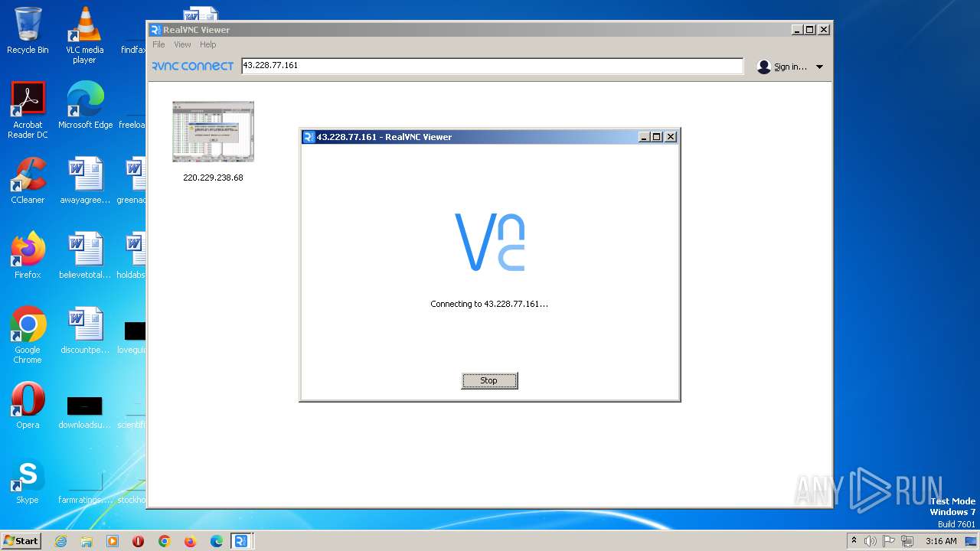The image size is (980, 551).
Task: Open the Help menu in RealVNC Viewer
Action: pyautogui.click(x=208, y=44)
